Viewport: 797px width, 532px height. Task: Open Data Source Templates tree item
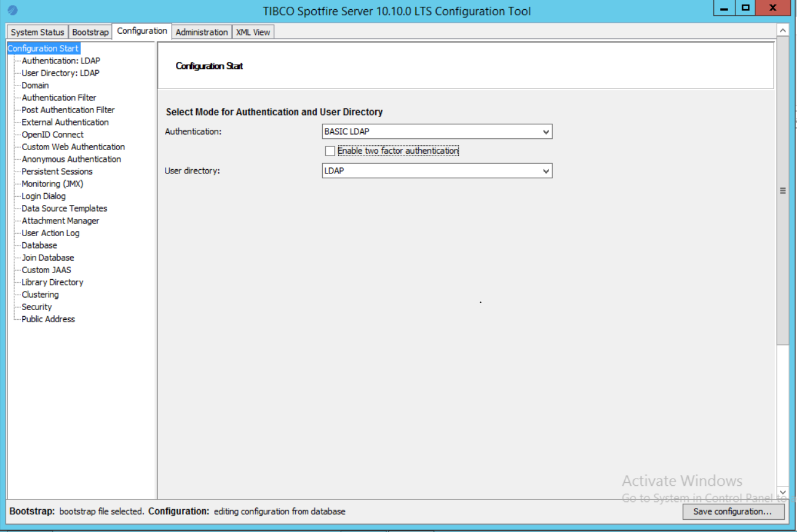pyautogui.click(x=65, y=208)
